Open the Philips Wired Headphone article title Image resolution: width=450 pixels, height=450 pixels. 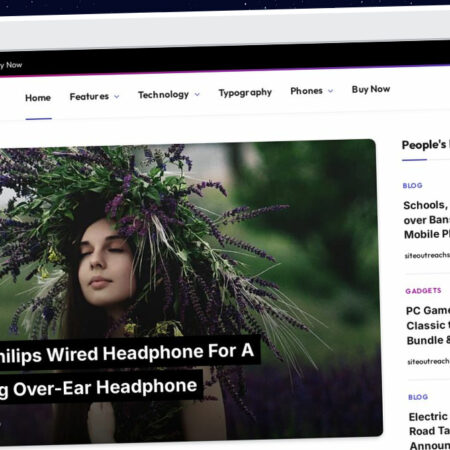127,353
